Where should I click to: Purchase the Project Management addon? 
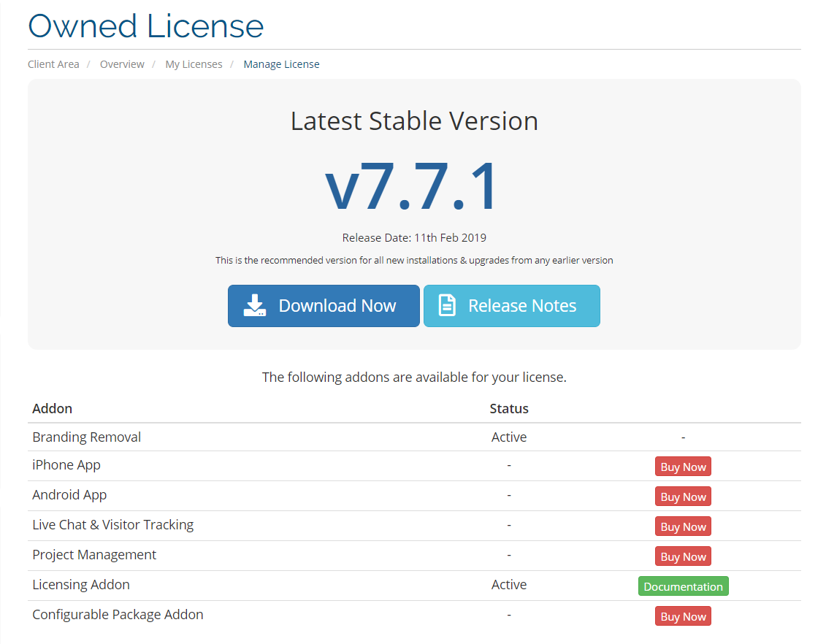coord(683,557)
